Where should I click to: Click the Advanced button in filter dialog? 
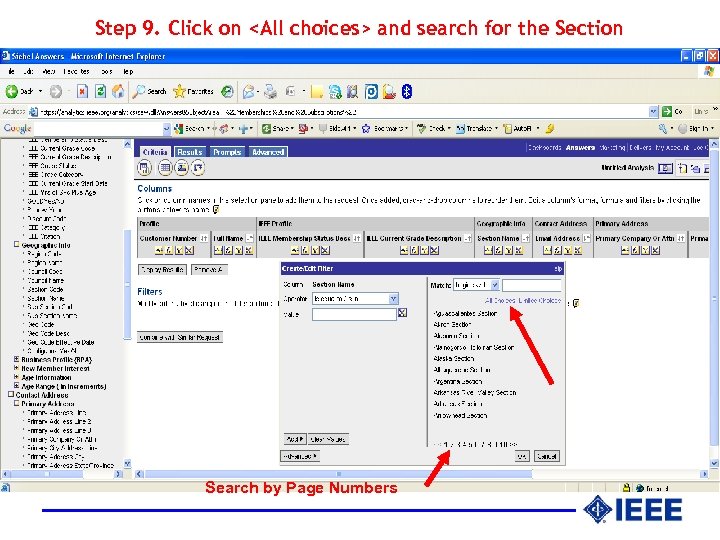[300, 456]
